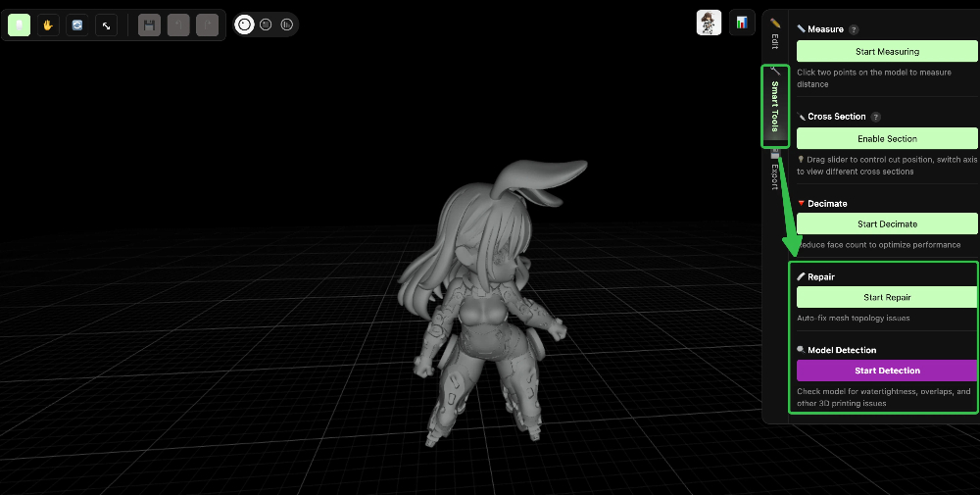This screenshot has height=495, width=980.
Task: Select the diagonal-arrow scale tool
Action: coord(106,25)
